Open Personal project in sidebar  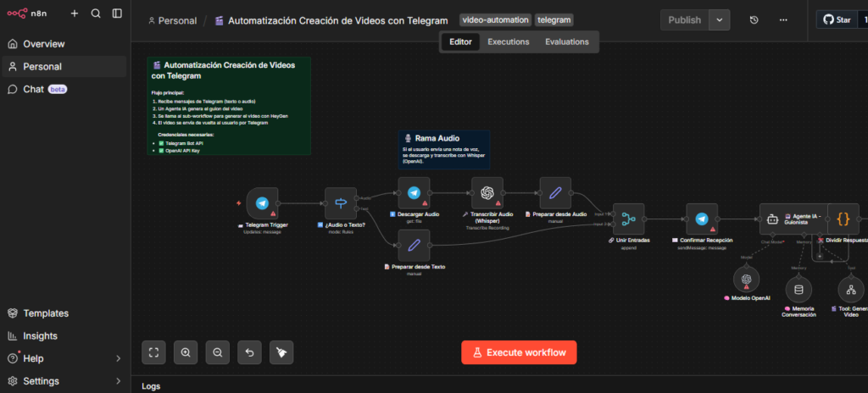pos(64,66)
